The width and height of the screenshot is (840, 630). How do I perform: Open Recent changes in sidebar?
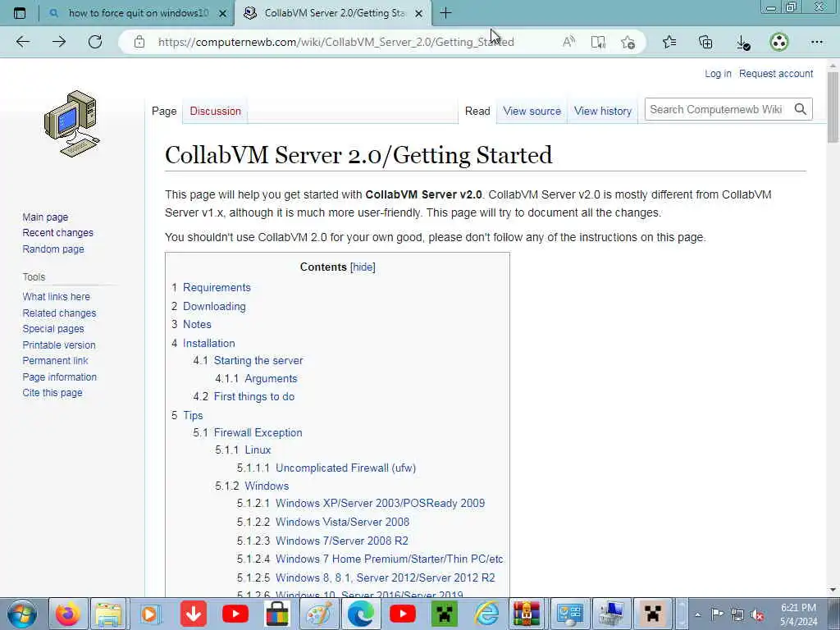pyautogui.click(x=58, y=232)
